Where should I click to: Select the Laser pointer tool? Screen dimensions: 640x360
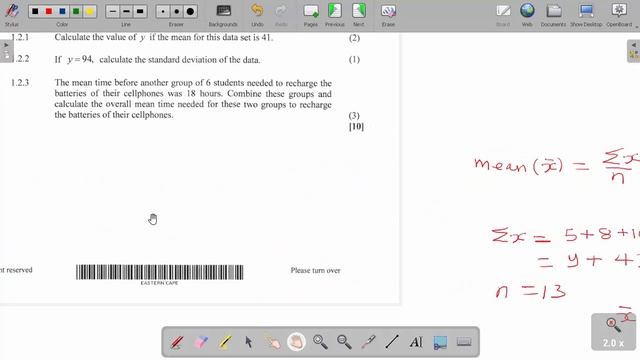(x=368, y=342)
